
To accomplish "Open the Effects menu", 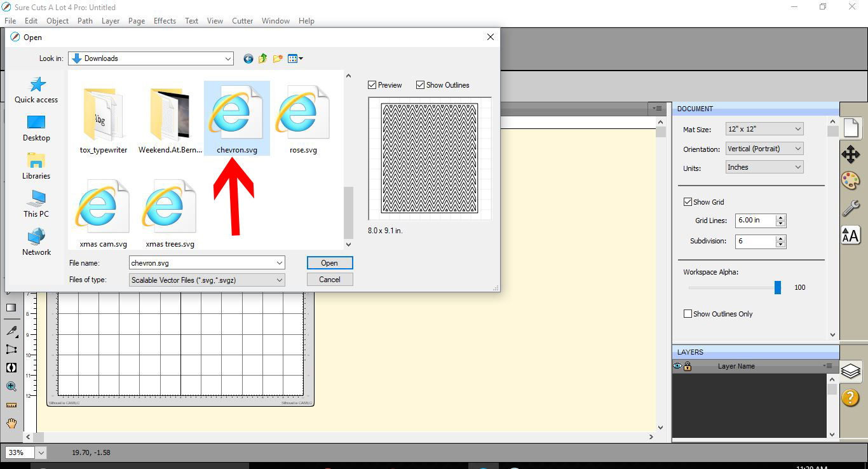I will pos(165,21).
